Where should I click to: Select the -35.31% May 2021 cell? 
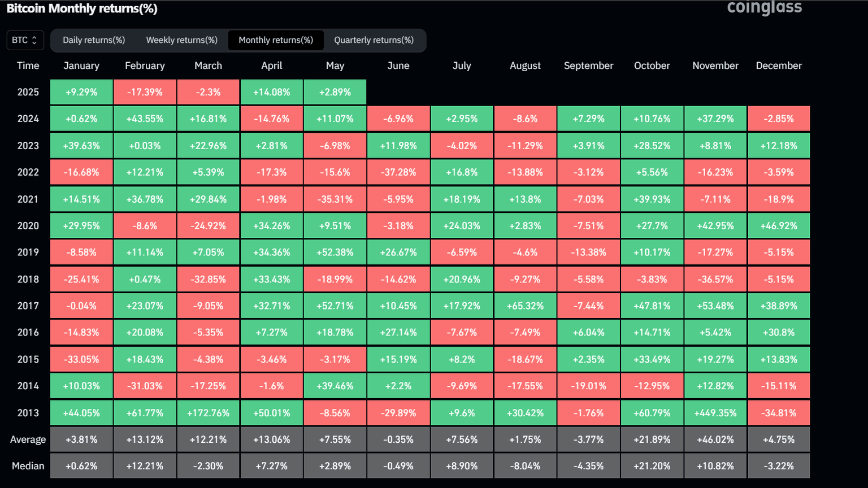335,199
